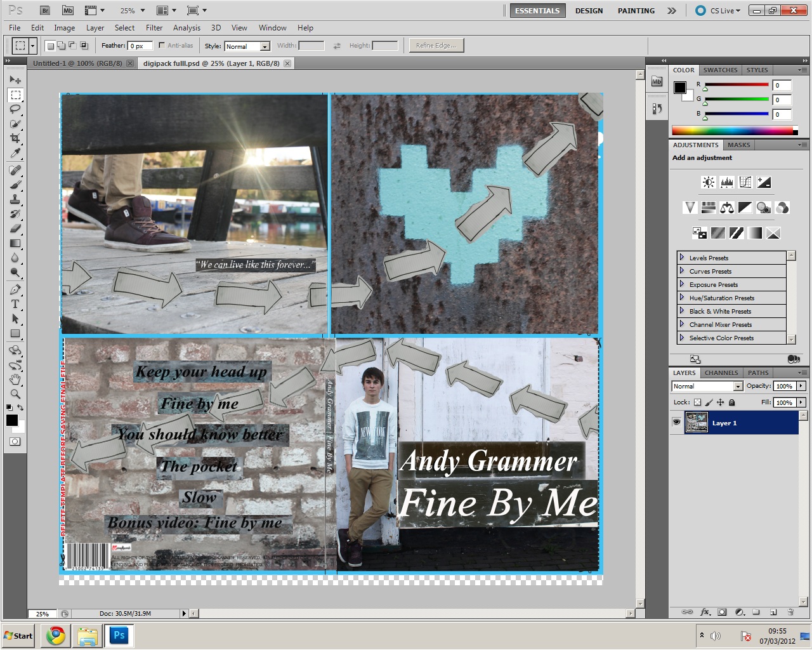Screen dimensions: 812x650
Task: Expand Levels Presets
Action: click(x=682, y=258)
